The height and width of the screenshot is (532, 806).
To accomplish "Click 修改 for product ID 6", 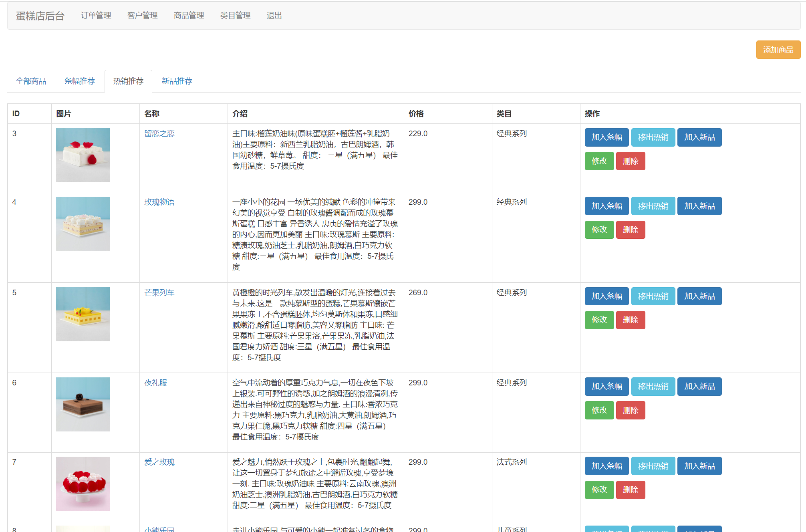I will [599, 410].
